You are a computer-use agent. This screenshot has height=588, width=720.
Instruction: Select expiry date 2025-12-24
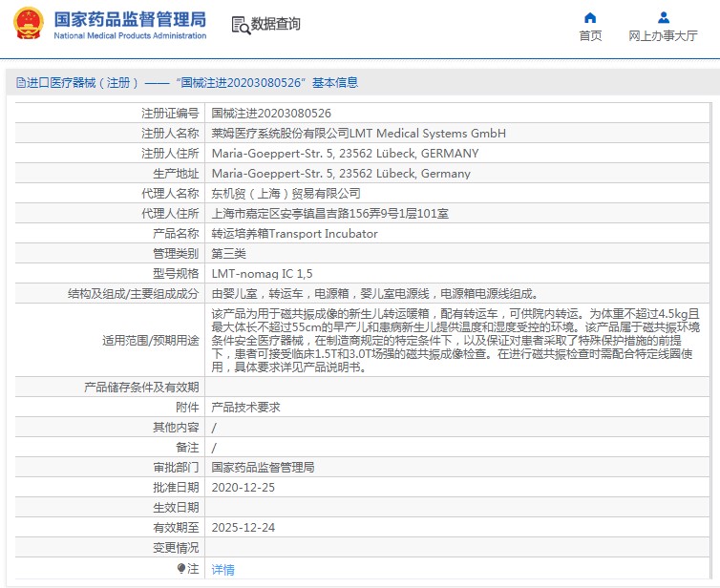click(x=243, y=528)
